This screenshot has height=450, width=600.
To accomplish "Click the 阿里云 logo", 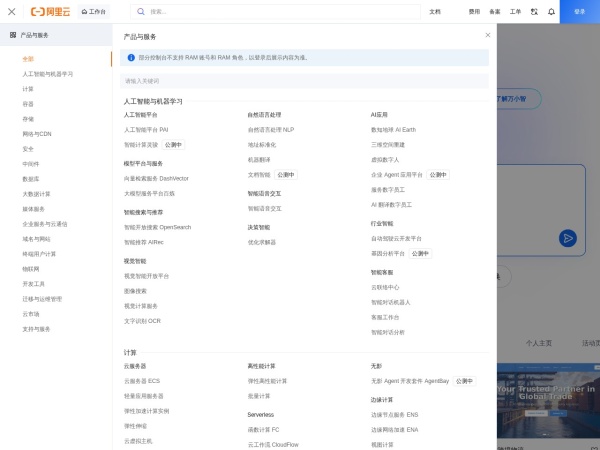I will [x=51, y=11].
